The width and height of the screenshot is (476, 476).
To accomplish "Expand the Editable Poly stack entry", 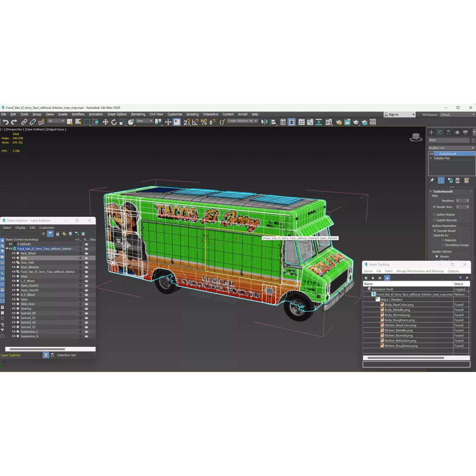I will [x=431, y=158].
